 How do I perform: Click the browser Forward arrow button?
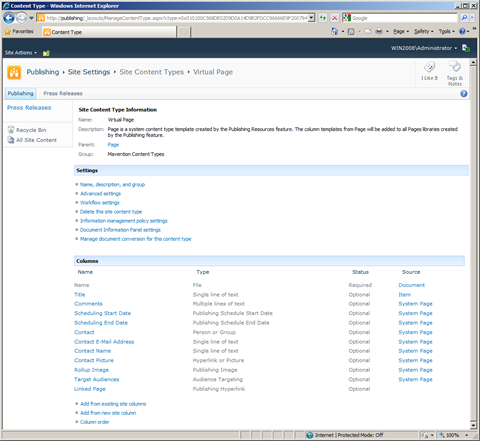21,18
